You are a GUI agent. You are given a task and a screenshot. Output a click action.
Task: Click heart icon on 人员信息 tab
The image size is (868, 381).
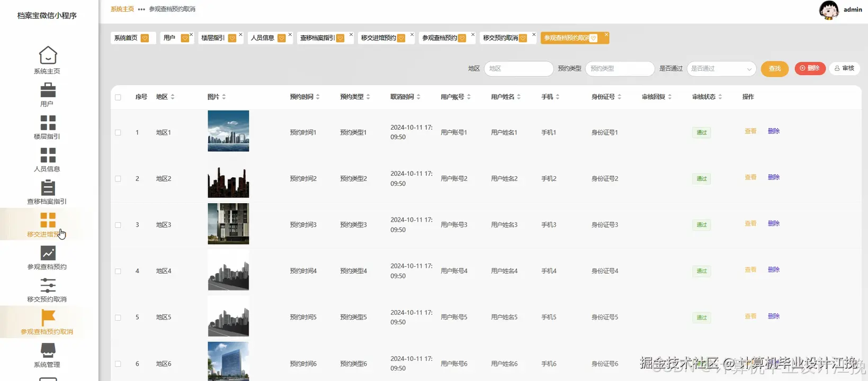pyautogui.click(x=282, y=38)
